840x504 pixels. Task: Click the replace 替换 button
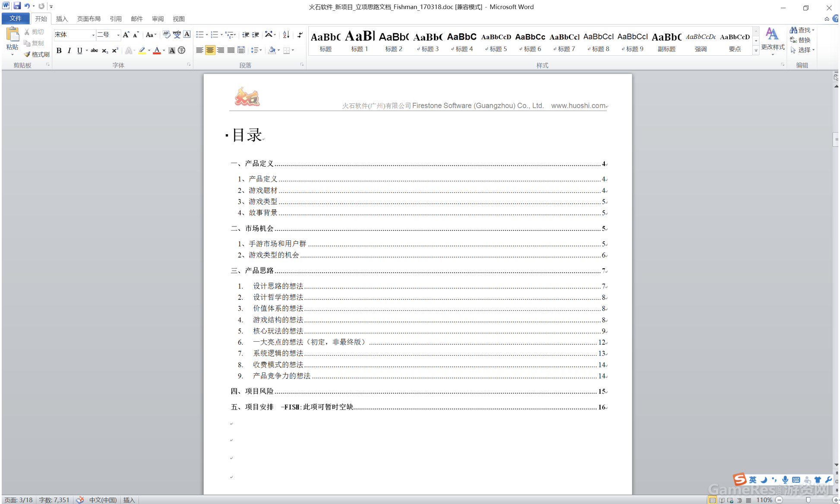coord(800,40)
